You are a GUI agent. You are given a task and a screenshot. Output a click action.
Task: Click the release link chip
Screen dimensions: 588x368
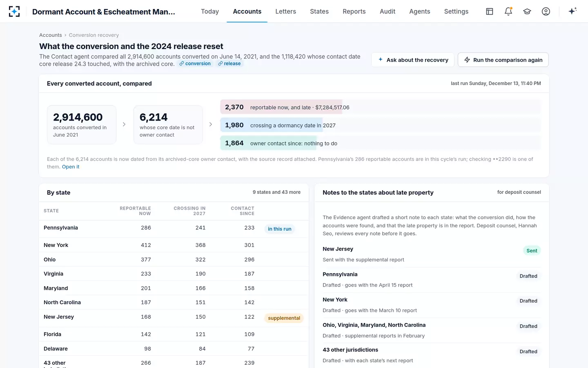229,64
